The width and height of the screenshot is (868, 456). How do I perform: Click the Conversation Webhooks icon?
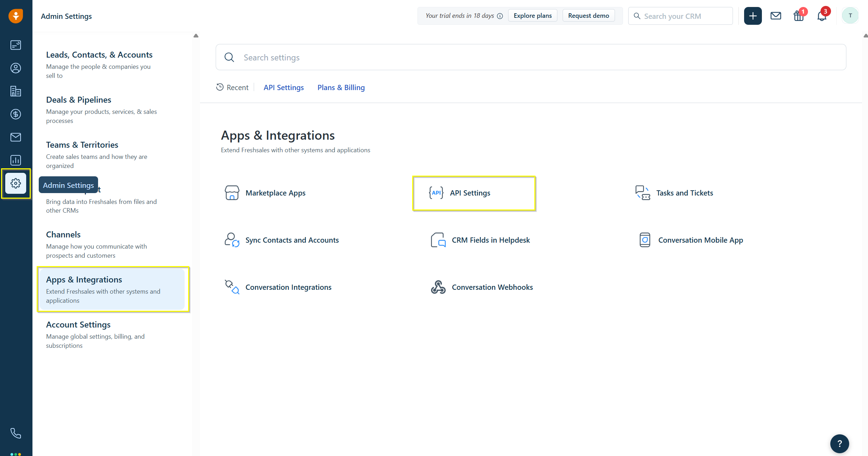tap(438, 287)
